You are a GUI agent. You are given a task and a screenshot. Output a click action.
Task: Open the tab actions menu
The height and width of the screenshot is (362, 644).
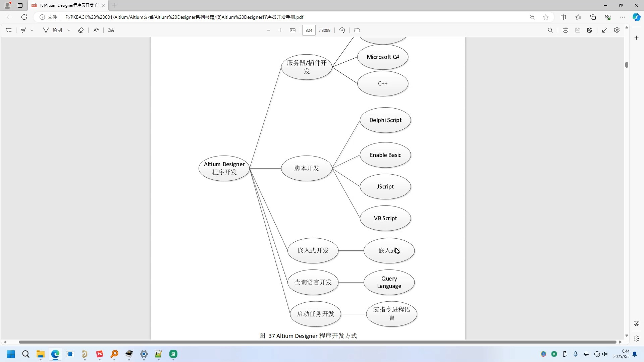click(x=20, y=5)
